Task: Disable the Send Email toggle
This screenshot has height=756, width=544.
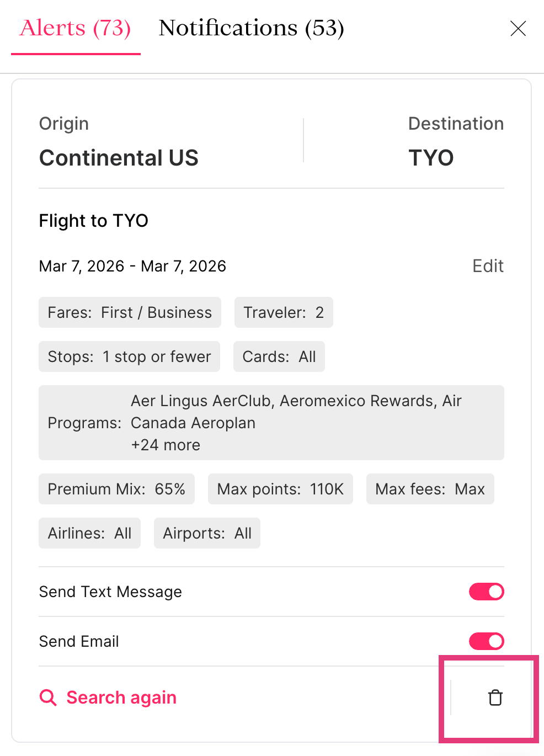Action: click(486, 641)
